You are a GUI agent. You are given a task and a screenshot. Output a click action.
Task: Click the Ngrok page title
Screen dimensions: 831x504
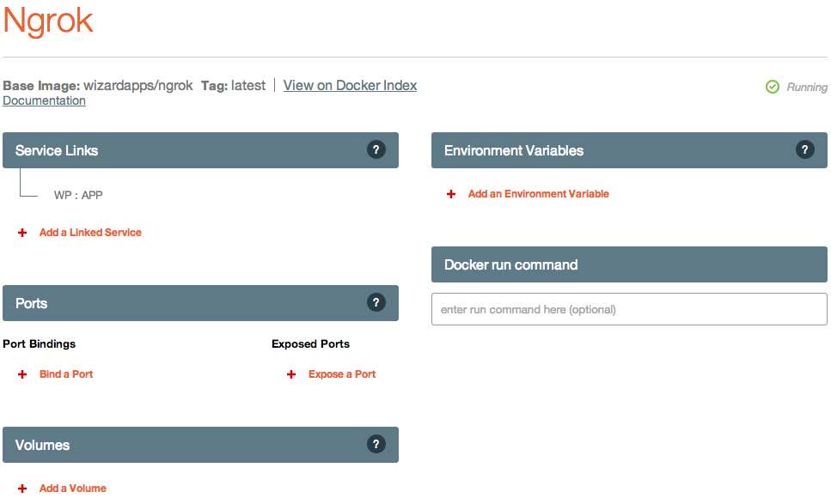pos(48,21)
